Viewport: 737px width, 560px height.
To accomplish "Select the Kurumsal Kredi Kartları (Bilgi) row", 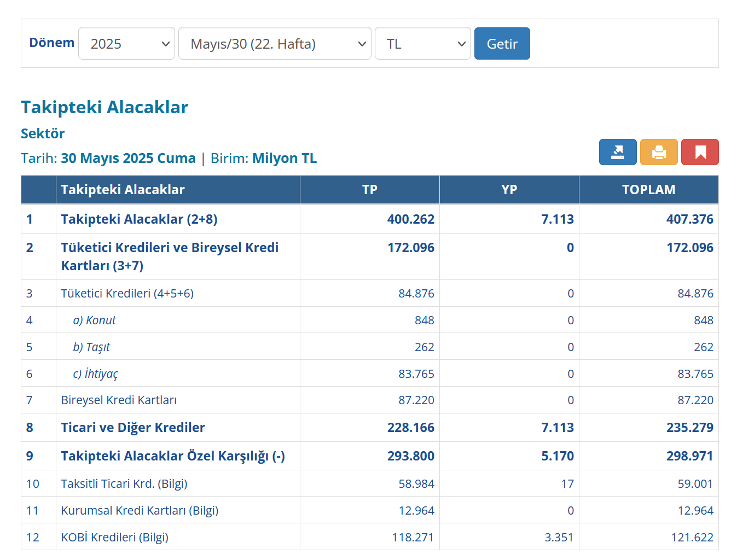I will [x=370, y=511].
